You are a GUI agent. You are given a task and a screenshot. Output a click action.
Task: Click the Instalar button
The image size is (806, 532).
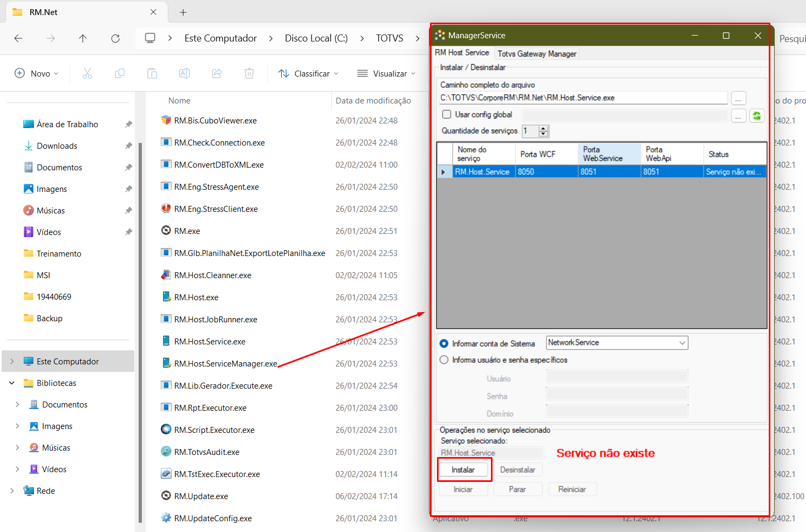(x=463, y=469)
